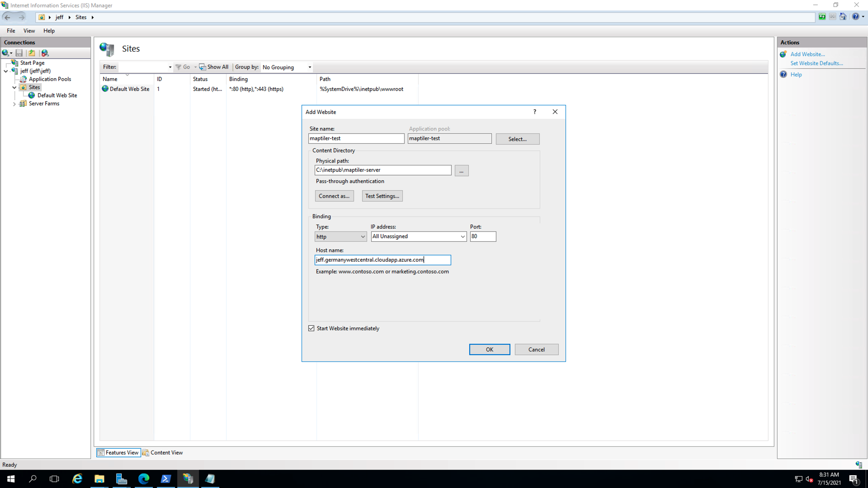The image size is (868, 488).
Task: Click the Save connections disk icon
Action: (19, 53)
